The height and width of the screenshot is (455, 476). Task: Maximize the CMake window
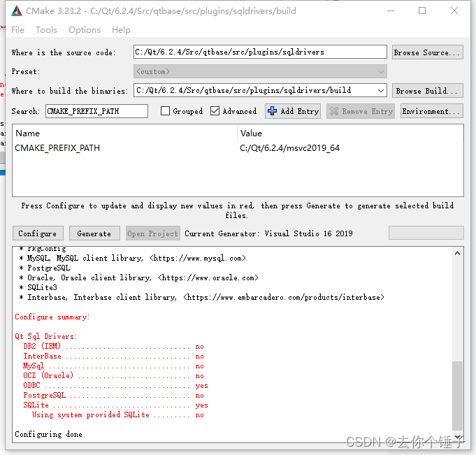pos(422,11)
